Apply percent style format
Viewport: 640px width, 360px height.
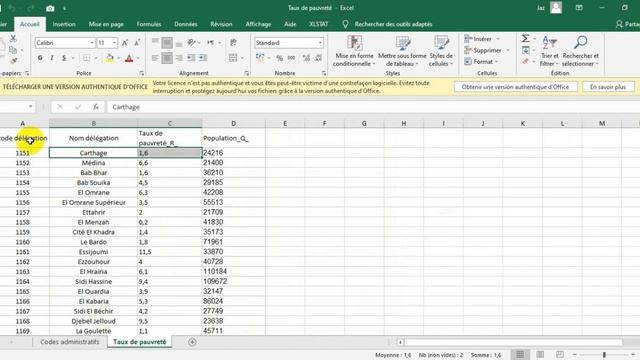coord(280,58)
